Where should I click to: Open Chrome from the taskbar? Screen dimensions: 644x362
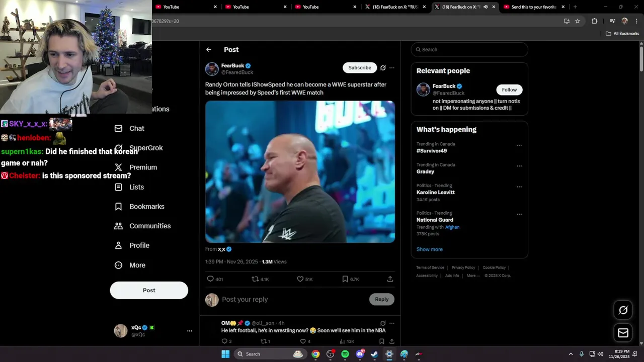coord(315,354)
